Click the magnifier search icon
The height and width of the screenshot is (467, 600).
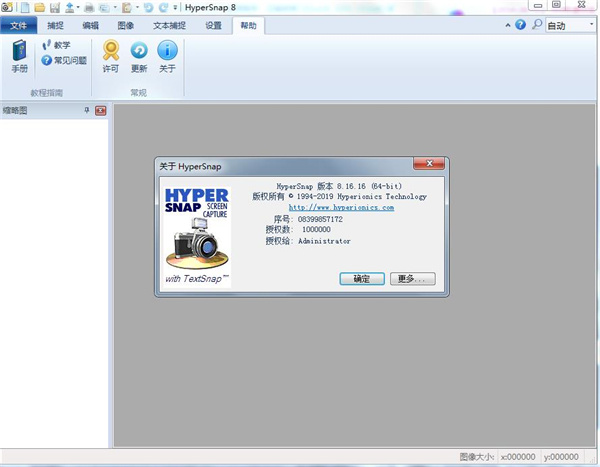tap(536, 25)
